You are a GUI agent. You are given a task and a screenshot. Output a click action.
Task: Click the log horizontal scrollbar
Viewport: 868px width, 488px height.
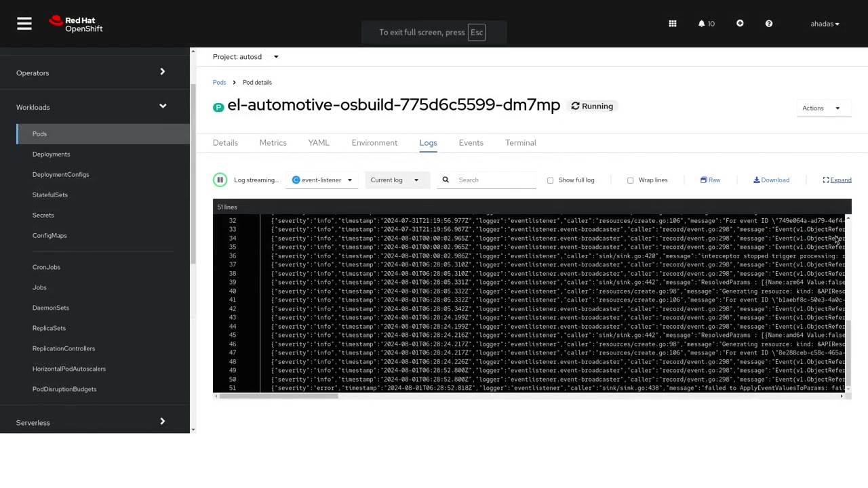coord(278,396)
